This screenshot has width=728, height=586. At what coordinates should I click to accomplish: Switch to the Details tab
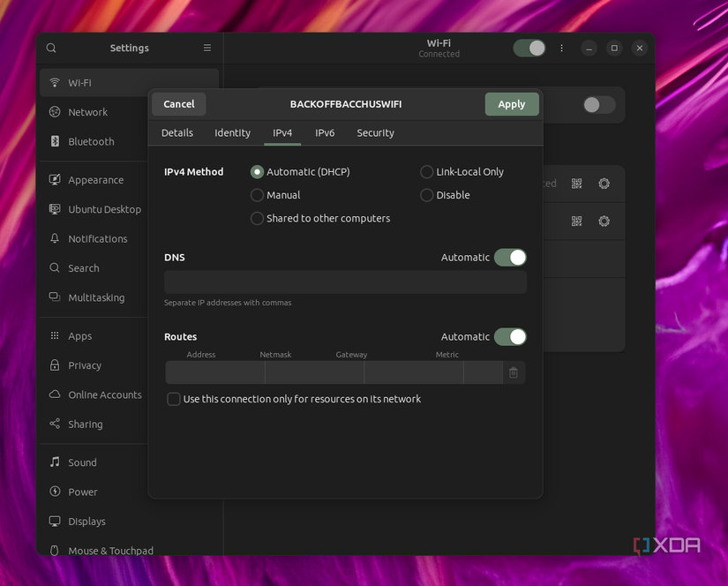coord(176,132)
